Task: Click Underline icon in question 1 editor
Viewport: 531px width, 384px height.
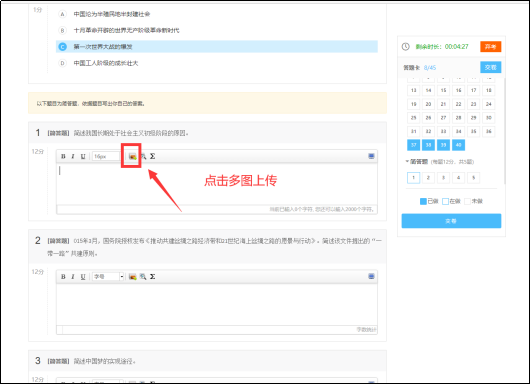Action: pyautogui.click(x=83, y=156)
